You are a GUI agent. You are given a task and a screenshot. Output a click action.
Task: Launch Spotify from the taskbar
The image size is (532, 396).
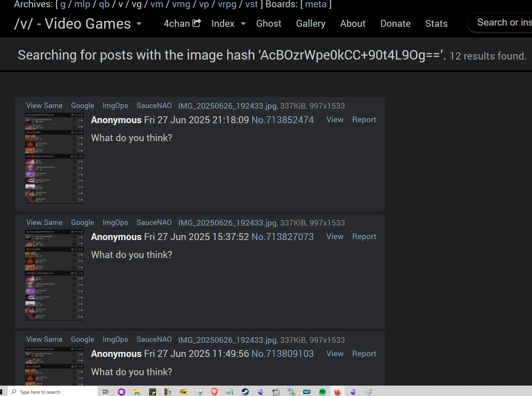point(322,392)
